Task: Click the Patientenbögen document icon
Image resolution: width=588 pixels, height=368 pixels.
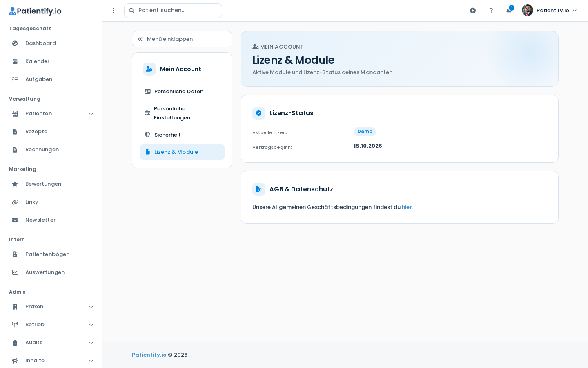Action: [x=15, y=254]
